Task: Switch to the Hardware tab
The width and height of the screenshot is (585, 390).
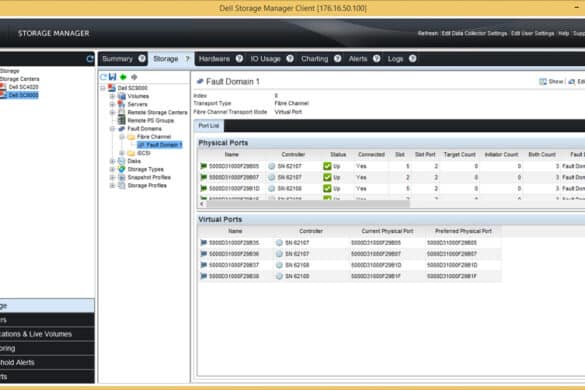Action: (x=214, y=59)
